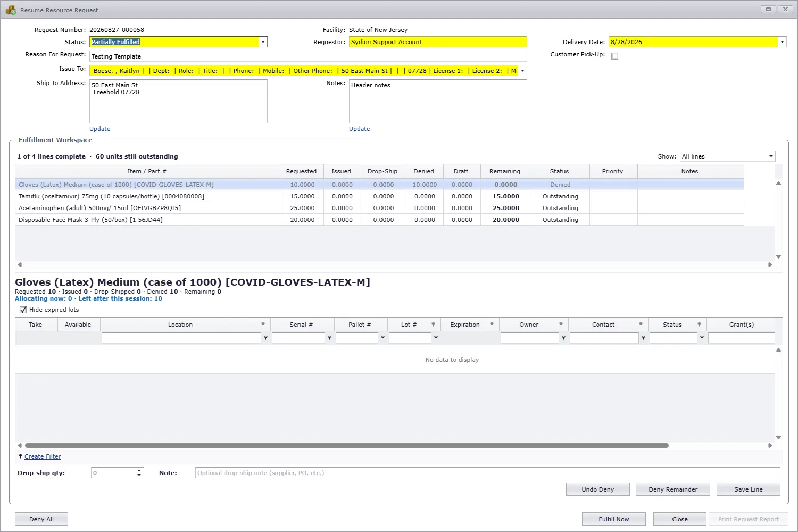Select the Disposable Face Mask 3-Ply row

[379, 220]
